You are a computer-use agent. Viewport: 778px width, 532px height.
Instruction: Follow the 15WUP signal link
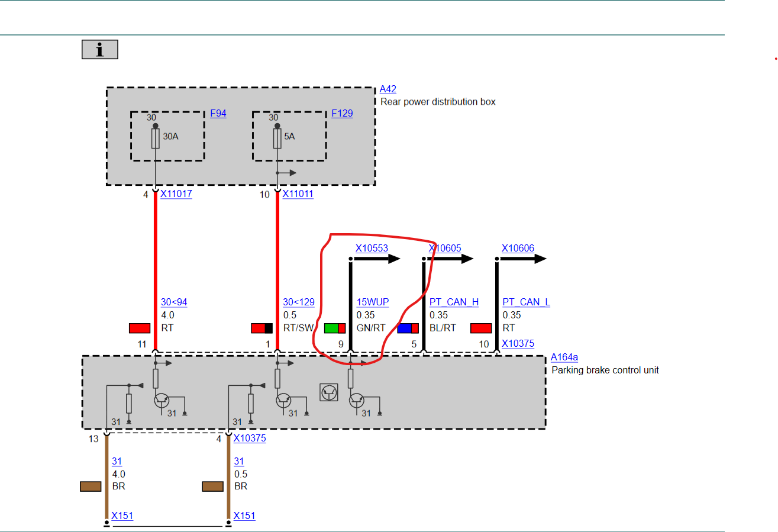coord(373,302)
